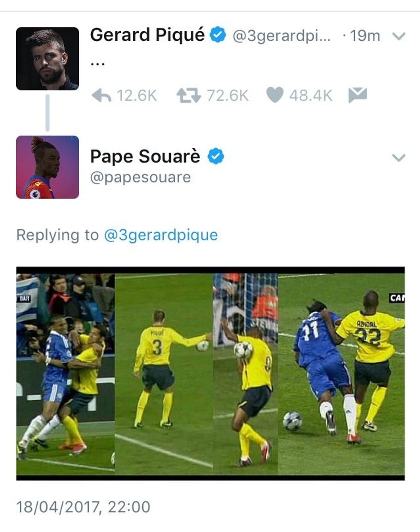Image resolution: width=420 pixels, height=532 pixels.
Task: Click the reply arrow on Piqué's tweet
Action: (102, 95)
